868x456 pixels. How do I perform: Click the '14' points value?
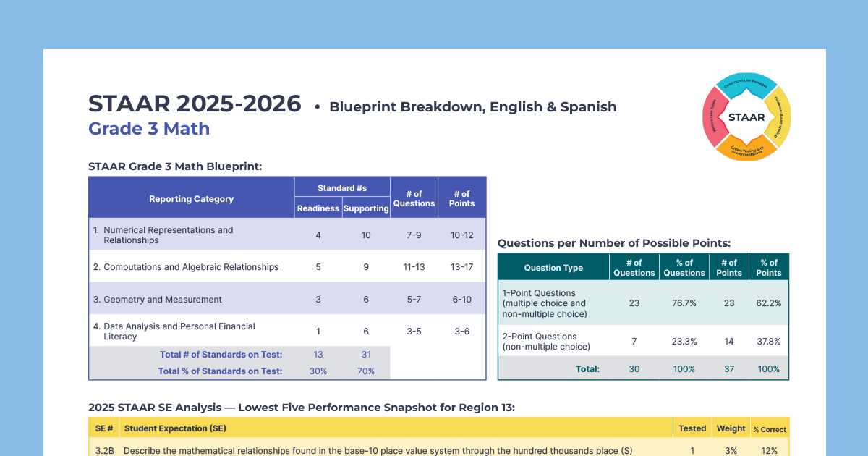[x=729, y=342]
